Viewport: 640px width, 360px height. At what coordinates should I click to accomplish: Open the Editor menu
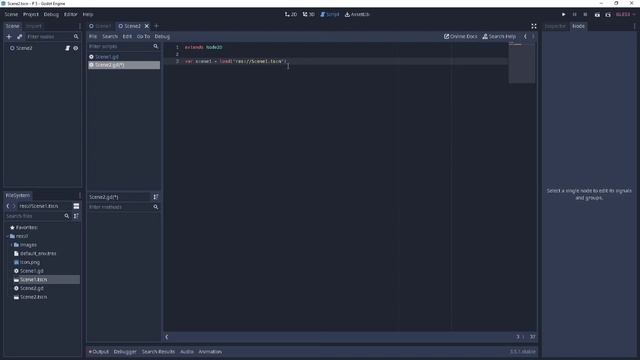[x=70, y=14]
